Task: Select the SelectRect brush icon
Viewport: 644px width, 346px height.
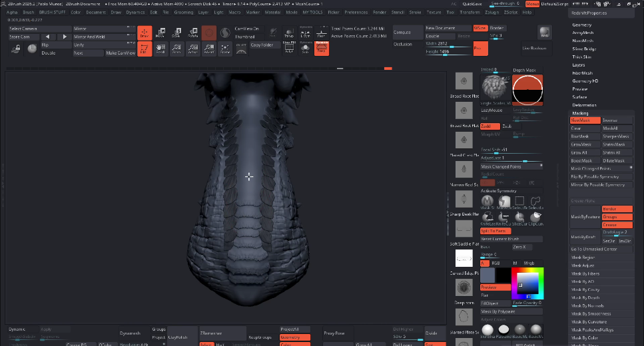Action: [x=519, y=202]
